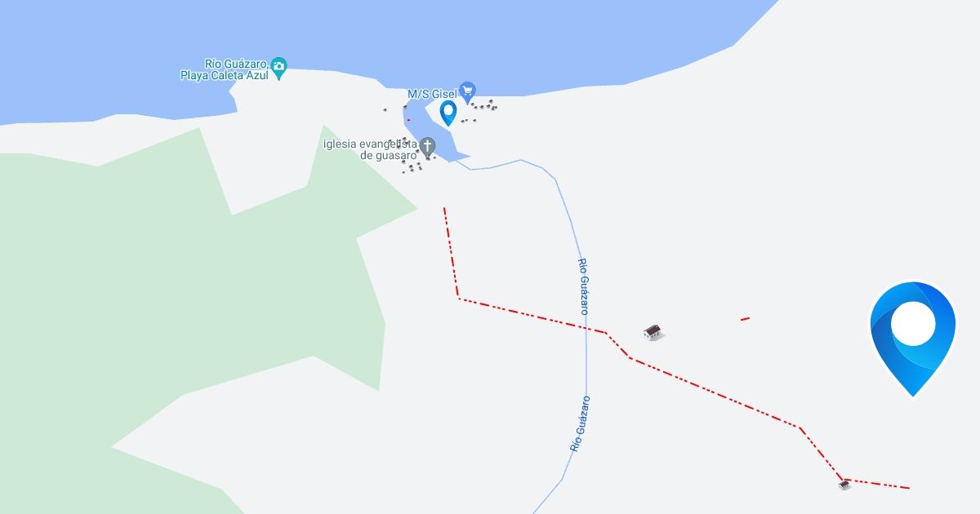
Task: Click the small house icon at dashed line end
Action: click(844, 485)
